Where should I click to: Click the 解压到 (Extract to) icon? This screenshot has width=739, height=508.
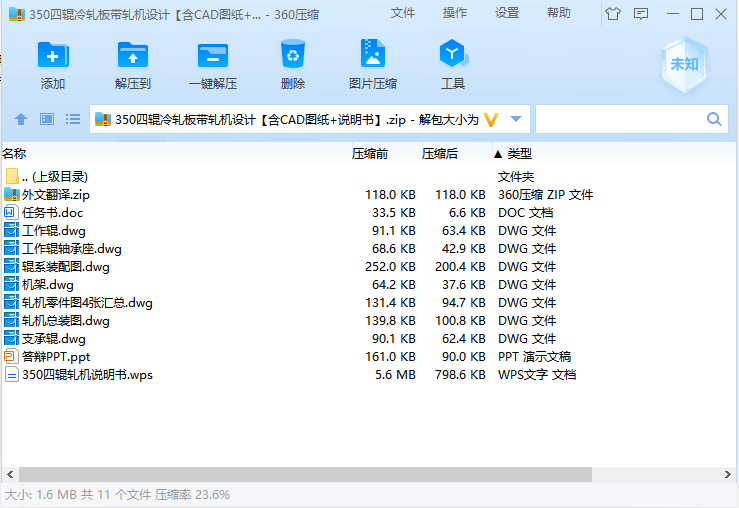[133, 55]
